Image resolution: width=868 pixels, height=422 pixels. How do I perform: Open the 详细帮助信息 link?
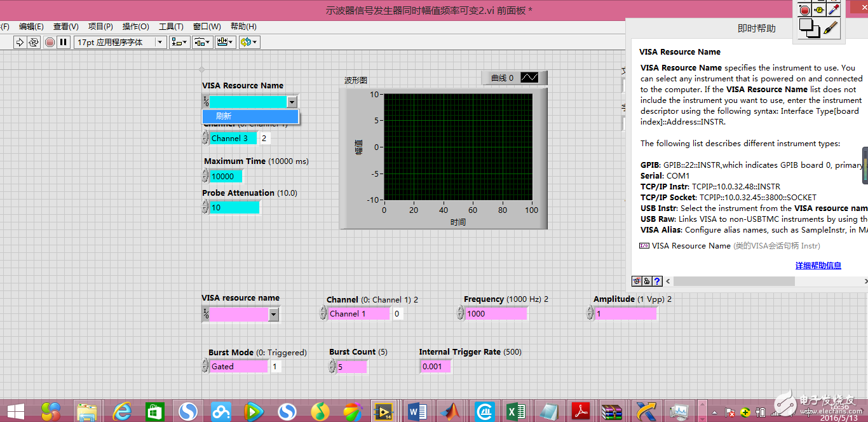tap(818, 266)
